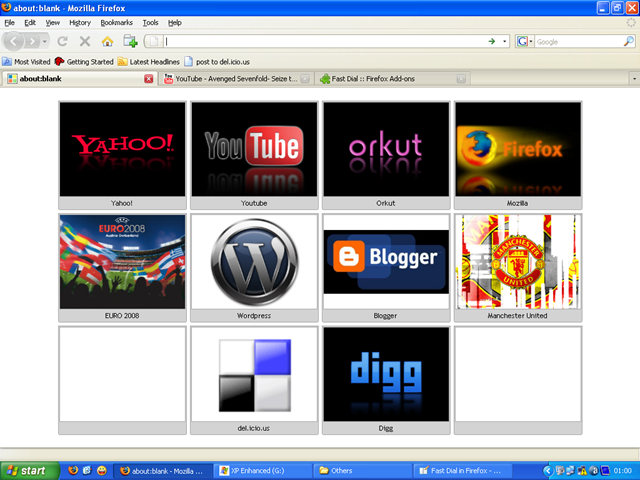
Task: Open the Mozilla Firefox speed dial thumbnail
Action: (x=518, y=155)
